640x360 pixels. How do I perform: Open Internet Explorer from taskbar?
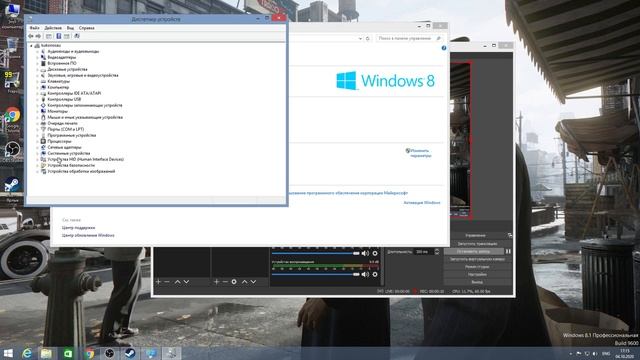point(27,353)
